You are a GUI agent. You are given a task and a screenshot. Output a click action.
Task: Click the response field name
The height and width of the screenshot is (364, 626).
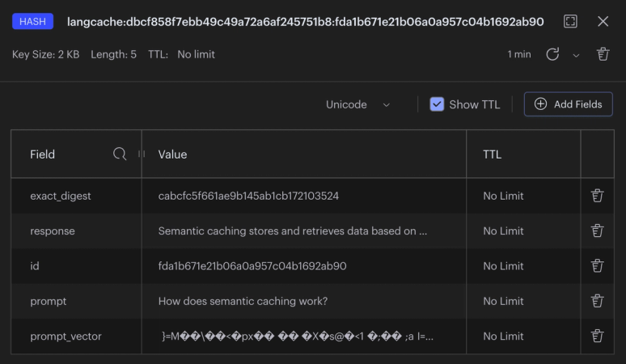point(53,231)
